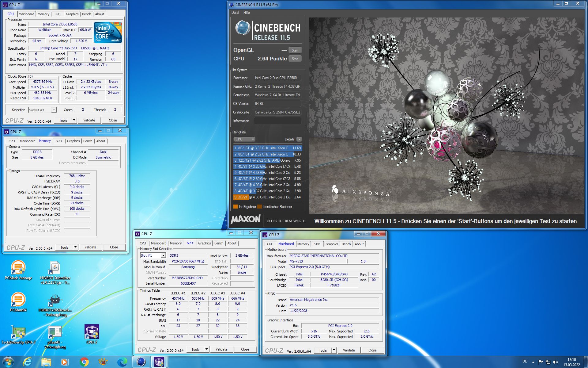Click DRAM Frequency value 768.1 MHz
The image size is (588, 368).
(x=77, y=176)
